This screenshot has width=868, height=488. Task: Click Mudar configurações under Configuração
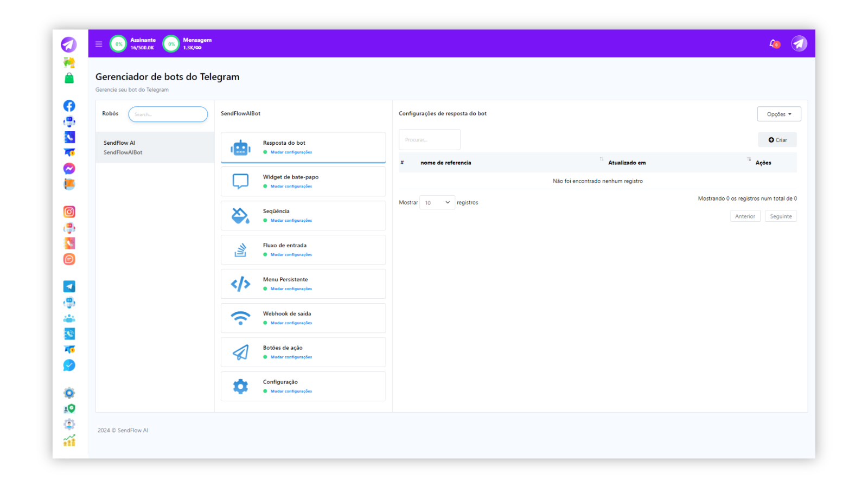click(291, 391)
